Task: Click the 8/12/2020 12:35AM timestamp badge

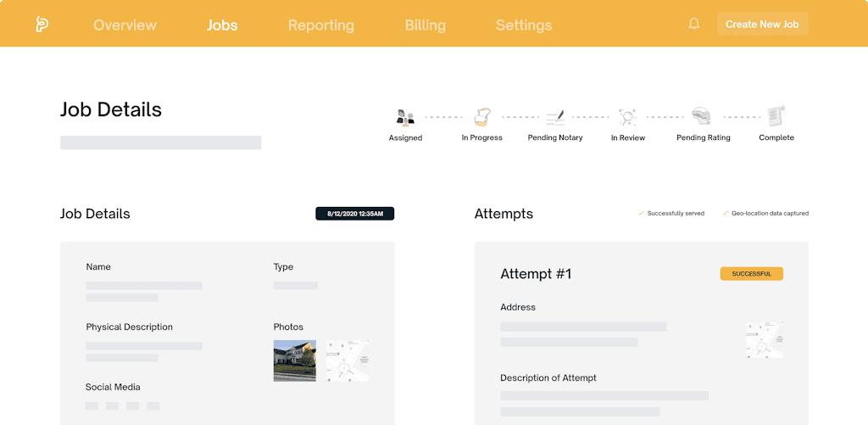Action: click(354, 214)
